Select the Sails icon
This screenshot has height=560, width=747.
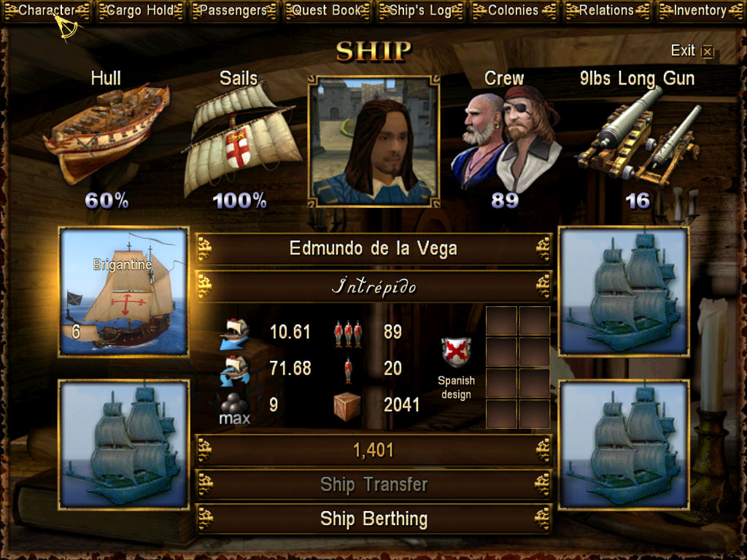click(241, 139)
